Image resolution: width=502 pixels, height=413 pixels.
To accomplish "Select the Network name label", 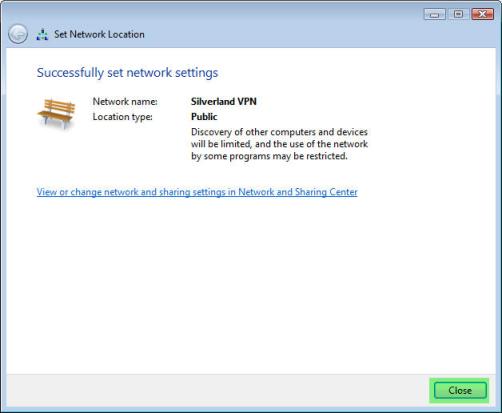I will point(125,101).
